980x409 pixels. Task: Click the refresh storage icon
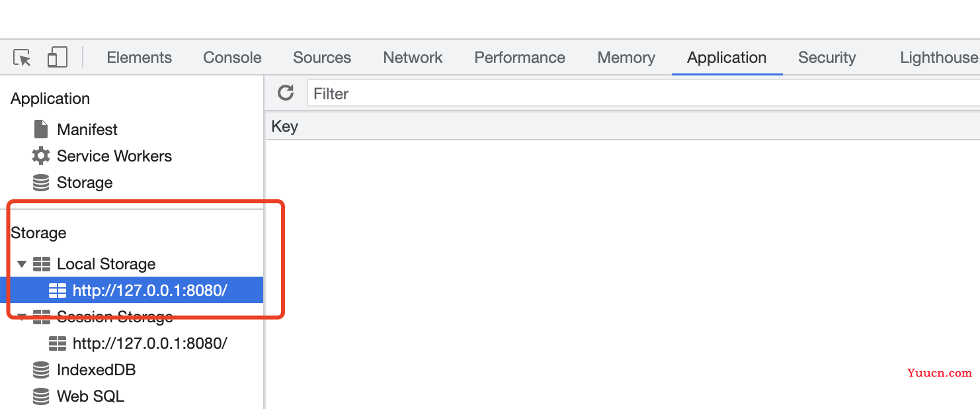pyautogui.click(x=286, y=93)
